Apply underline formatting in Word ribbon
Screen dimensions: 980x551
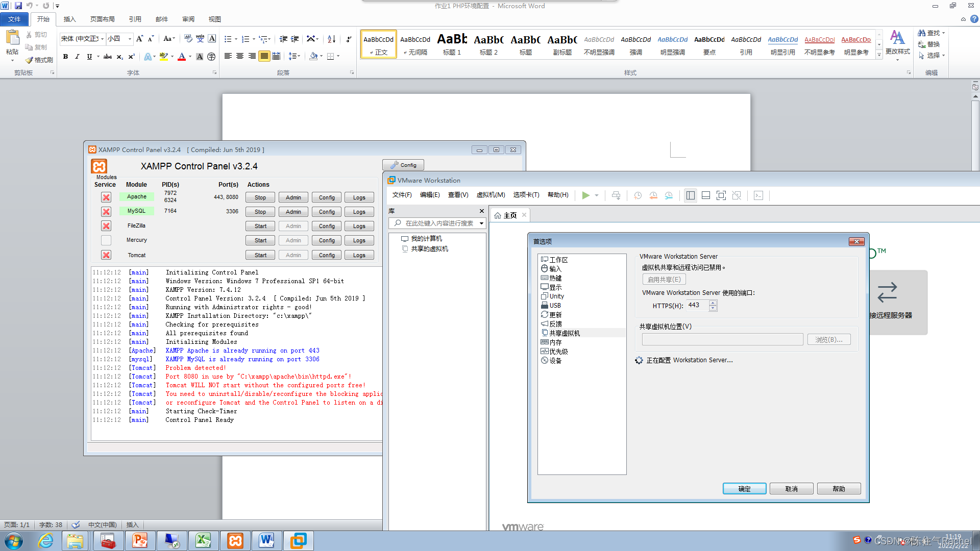(x=89, y=57)
